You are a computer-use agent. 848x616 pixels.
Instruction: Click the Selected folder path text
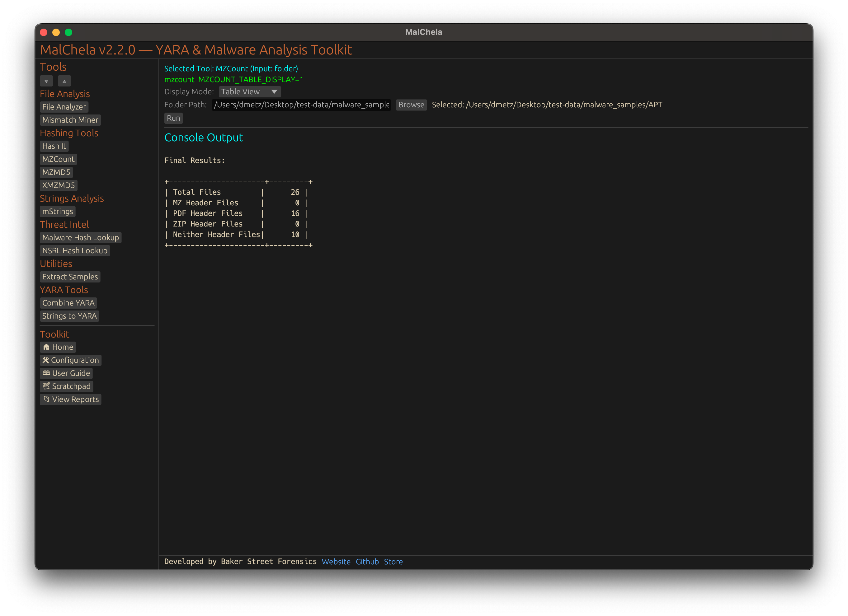pyautogui.click(x=547, y=105)
